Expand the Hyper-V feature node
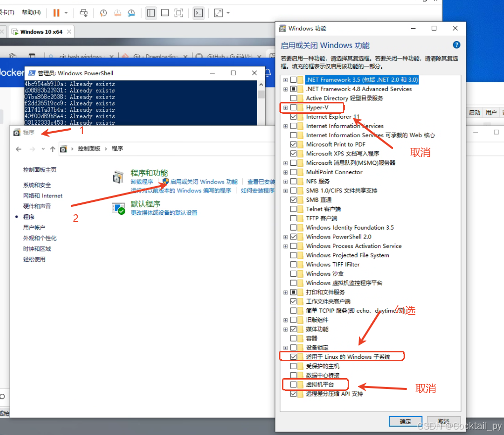This screenshot has width=504, height=435. (285, 108)
